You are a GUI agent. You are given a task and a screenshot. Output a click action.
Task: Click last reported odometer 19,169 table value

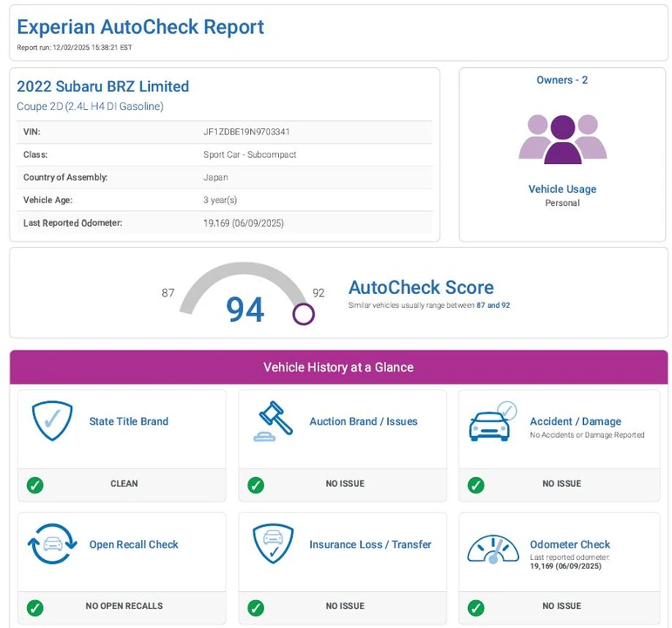[243, 223]
